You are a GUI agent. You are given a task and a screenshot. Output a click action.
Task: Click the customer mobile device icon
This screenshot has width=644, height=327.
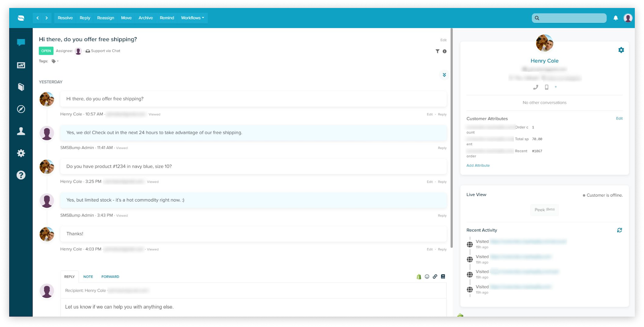click(x=546, y=87)
